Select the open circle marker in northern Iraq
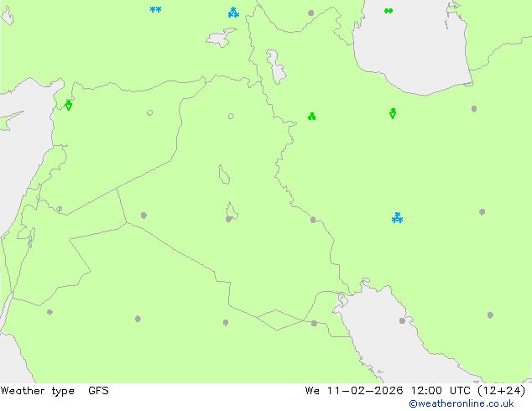 (231, 117)
